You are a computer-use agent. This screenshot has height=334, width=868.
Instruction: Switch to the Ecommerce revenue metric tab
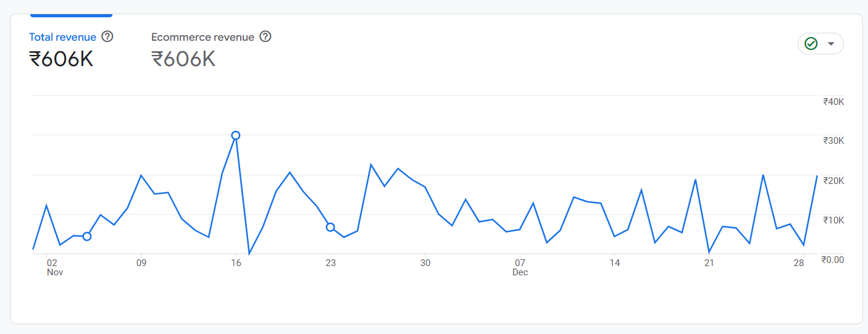click(202, 37)
